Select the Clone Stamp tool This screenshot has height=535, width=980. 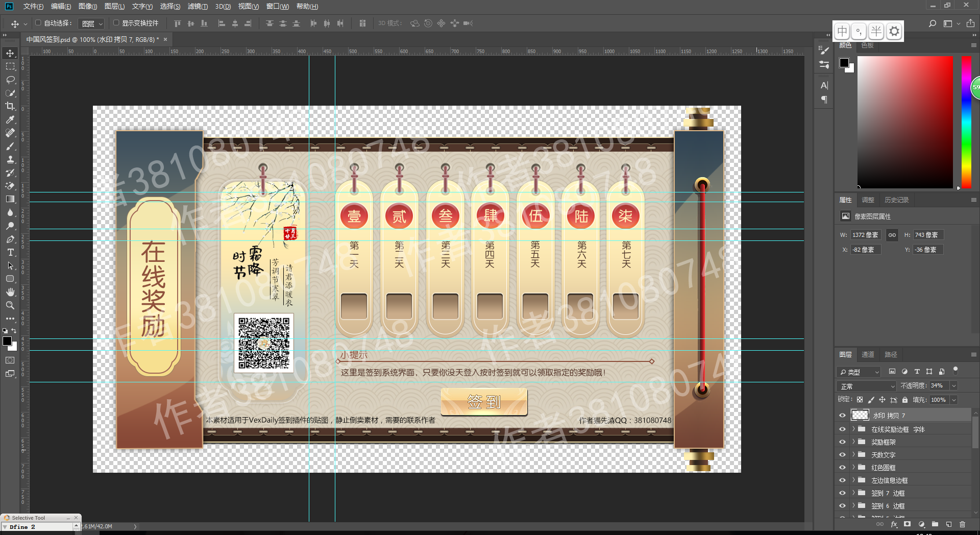10,159
